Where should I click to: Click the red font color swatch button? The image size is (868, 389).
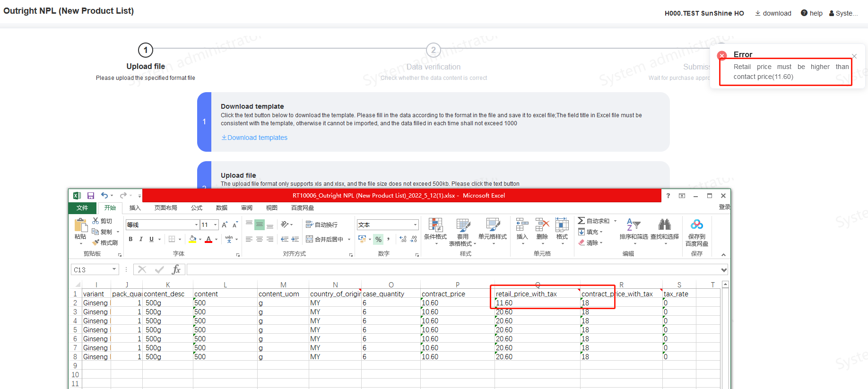[208, 239]
